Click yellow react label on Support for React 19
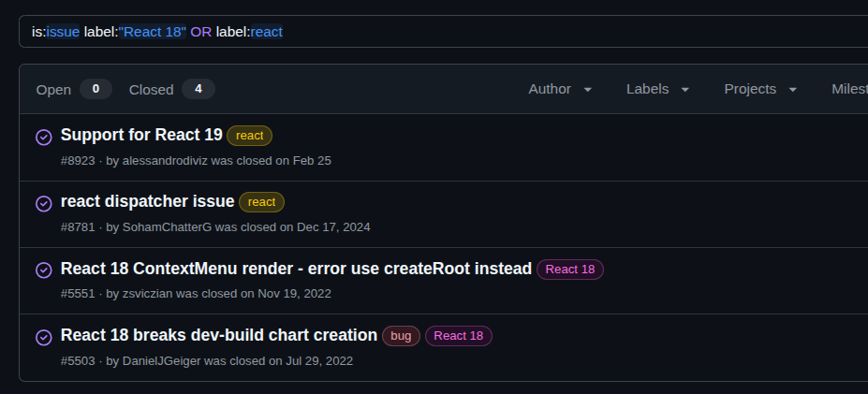 coord(249,136)
